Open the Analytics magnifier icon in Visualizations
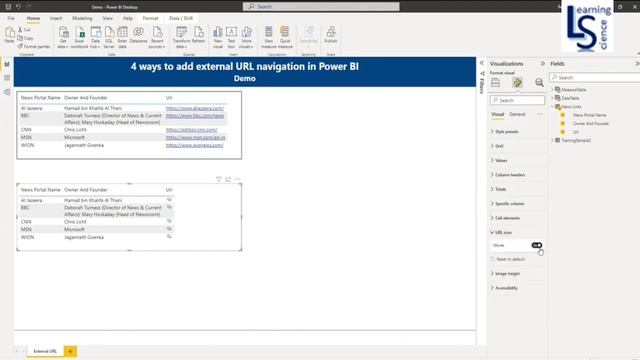 (x=539, y=82)
